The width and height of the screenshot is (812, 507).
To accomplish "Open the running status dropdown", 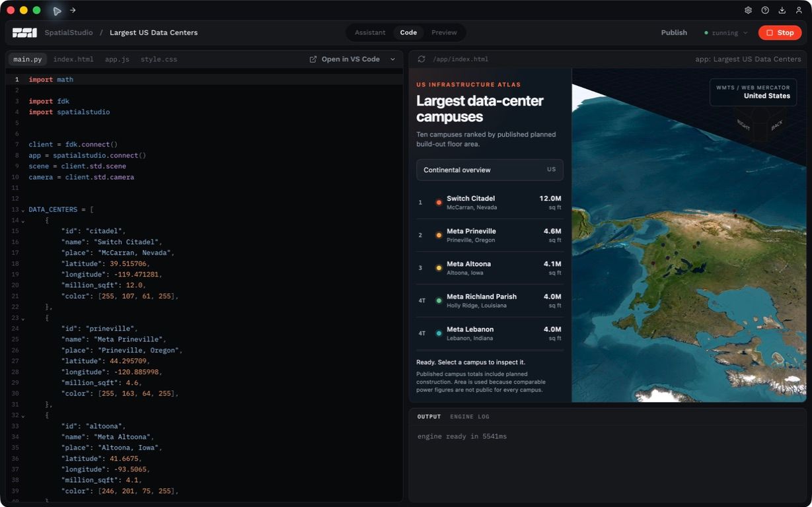I will pyautogui.click(x=725, y=32).
